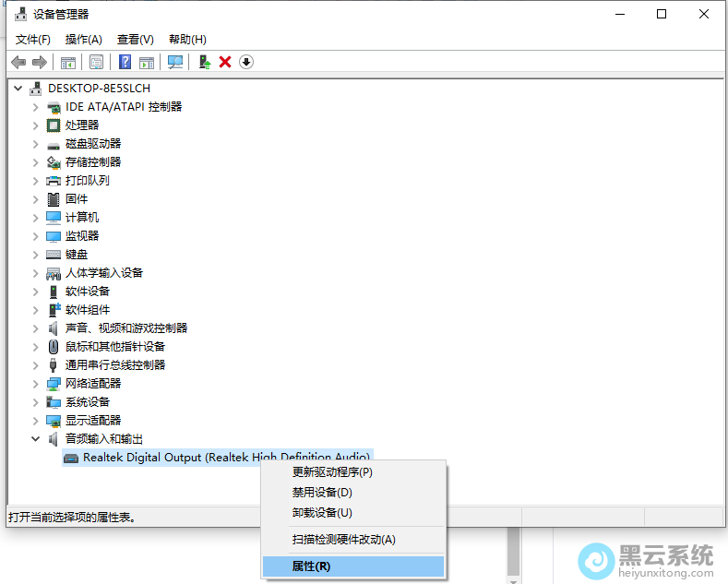
Task: Expand the 网络适配器 node
Action: click(x=36, y=384)
